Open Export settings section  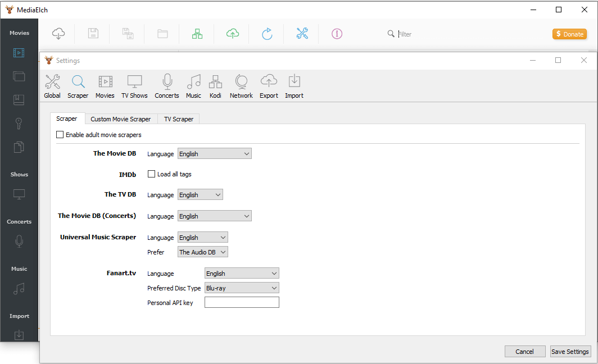click(x=269, y=86)
